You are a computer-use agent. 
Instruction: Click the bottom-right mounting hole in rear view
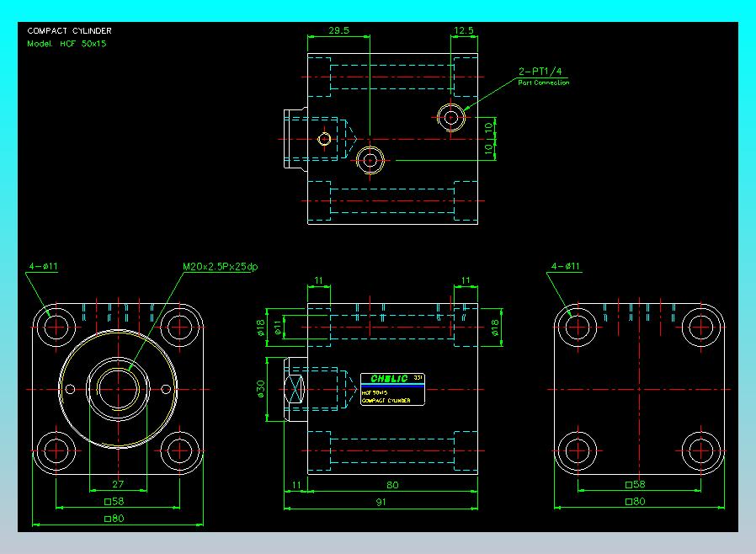coord(701,450)
